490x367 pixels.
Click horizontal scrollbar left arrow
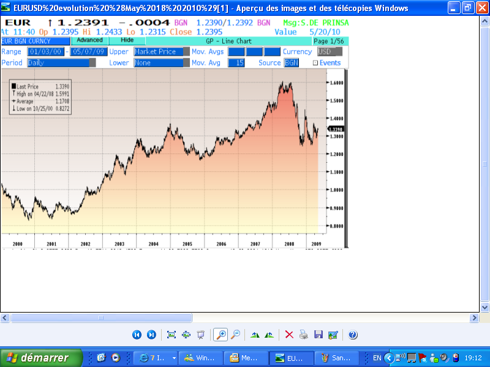coord(5,318)
